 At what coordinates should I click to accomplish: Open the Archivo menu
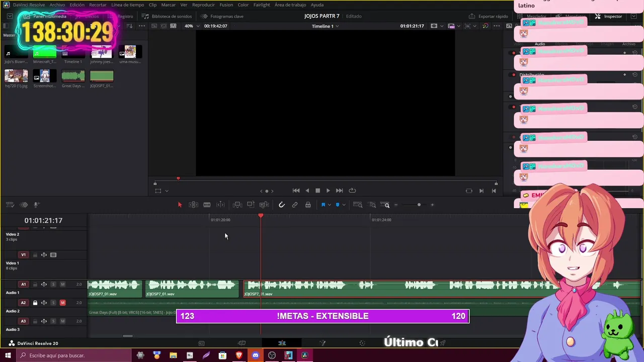click(x=57, y=5)
